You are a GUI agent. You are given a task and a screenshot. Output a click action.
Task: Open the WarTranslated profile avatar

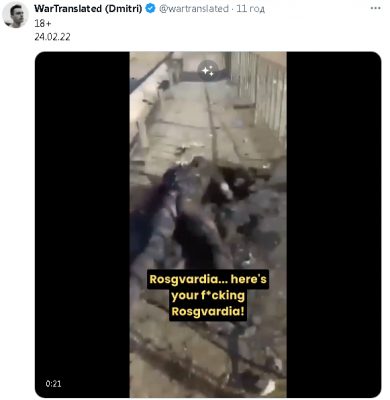point(15,15)
